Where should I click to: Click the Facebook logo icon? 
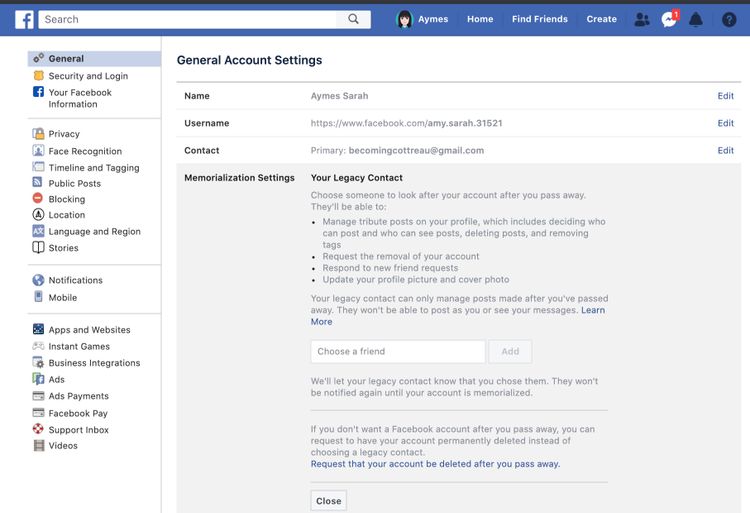(23, 19)
